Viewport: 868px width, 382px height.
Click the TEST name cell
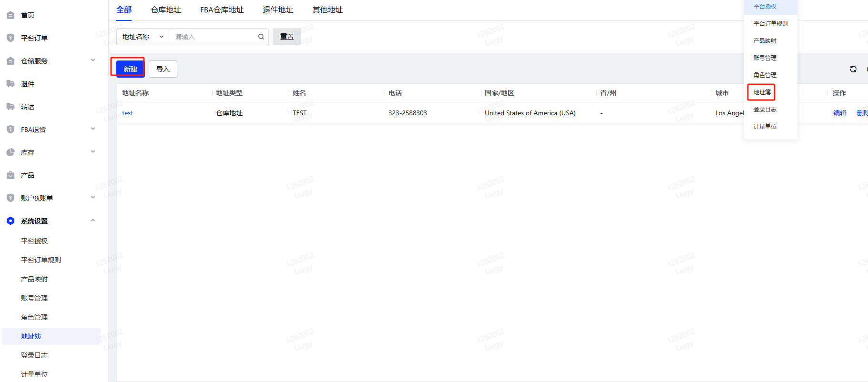pyautogui.click(x=299, y=113)
